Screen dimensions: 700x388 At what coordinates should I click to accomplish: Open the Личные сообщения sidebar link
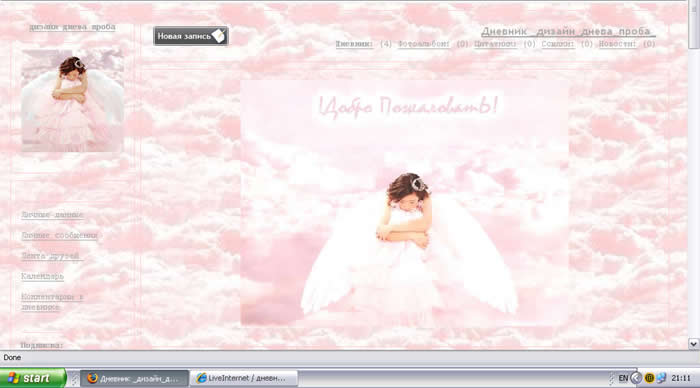pyautogui.click(x=59, y=235)
